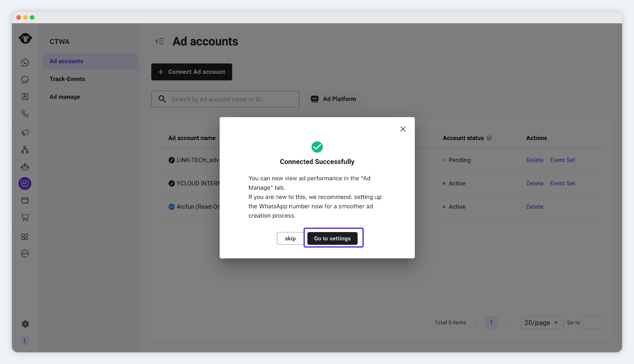The width and height of the screenshot is (634, 364).
Task: Click the Go to settings button
Action: (332, 238)
